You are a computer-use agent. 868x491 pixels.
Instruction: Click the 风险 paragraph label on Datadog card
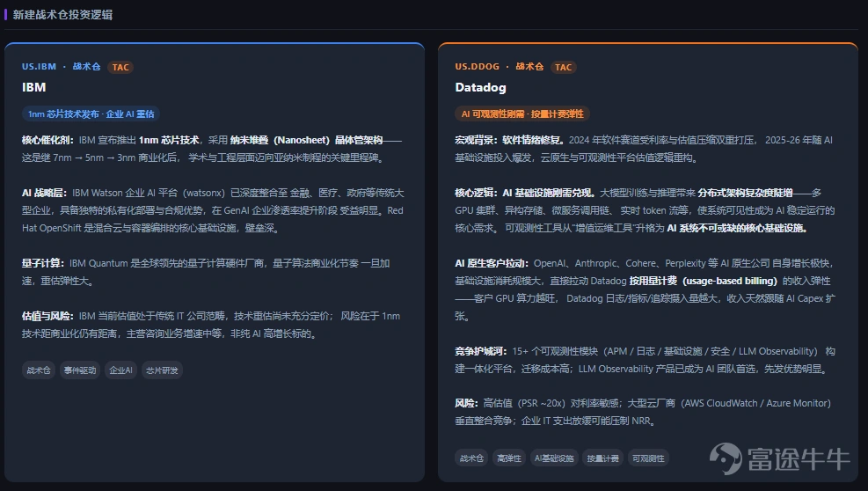(467, 403)
